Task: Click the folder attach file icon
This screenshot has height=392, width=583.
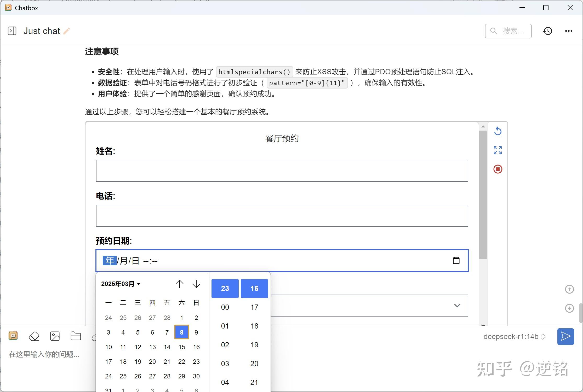Action: [x=76, y=336]
